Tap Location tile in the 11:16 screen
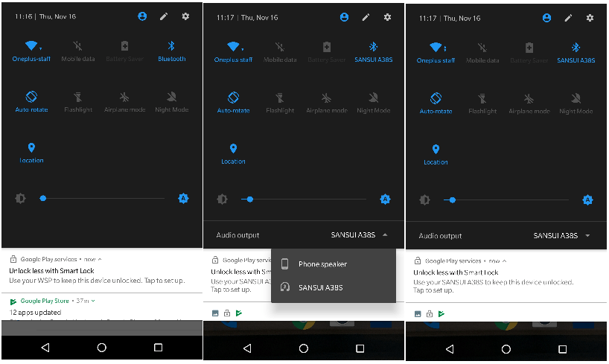The width and height of the screenshot is (609, 364). pyautogui.click(x=31, y=153)
